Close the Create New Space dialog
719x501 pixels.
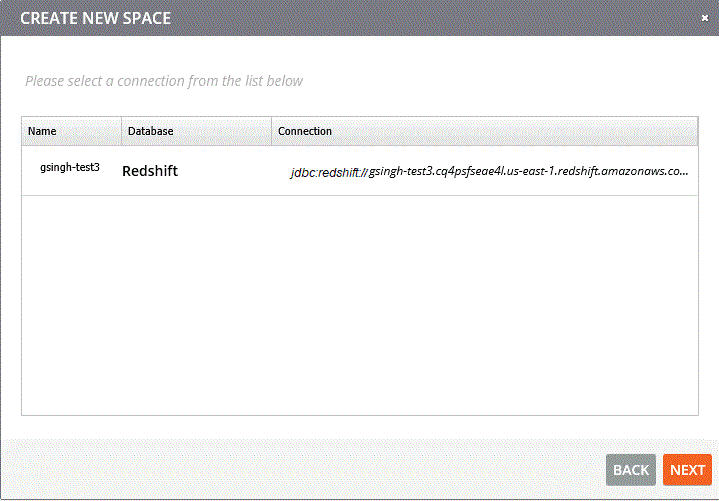705,18
